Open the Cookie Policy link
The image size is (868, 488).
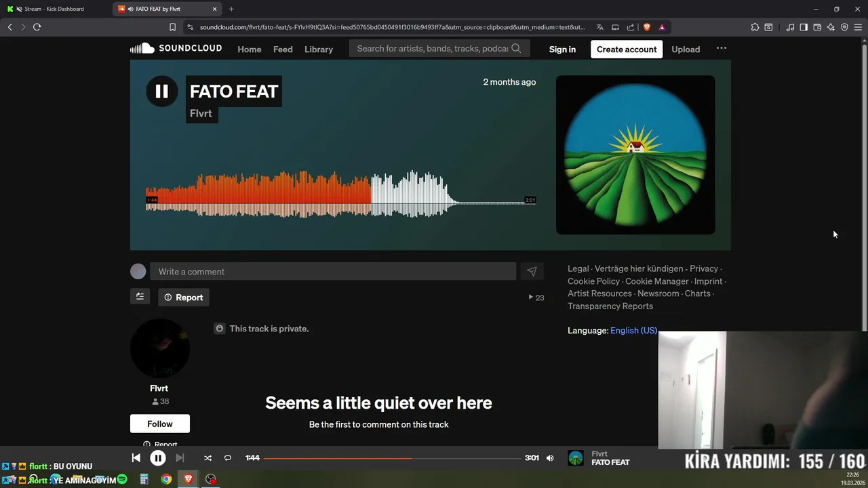coord(593,281)
